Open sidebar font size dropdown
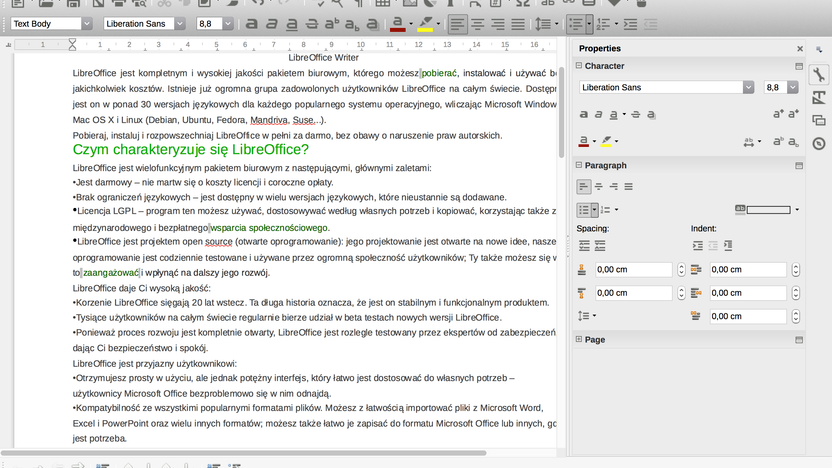 point(792,88)
